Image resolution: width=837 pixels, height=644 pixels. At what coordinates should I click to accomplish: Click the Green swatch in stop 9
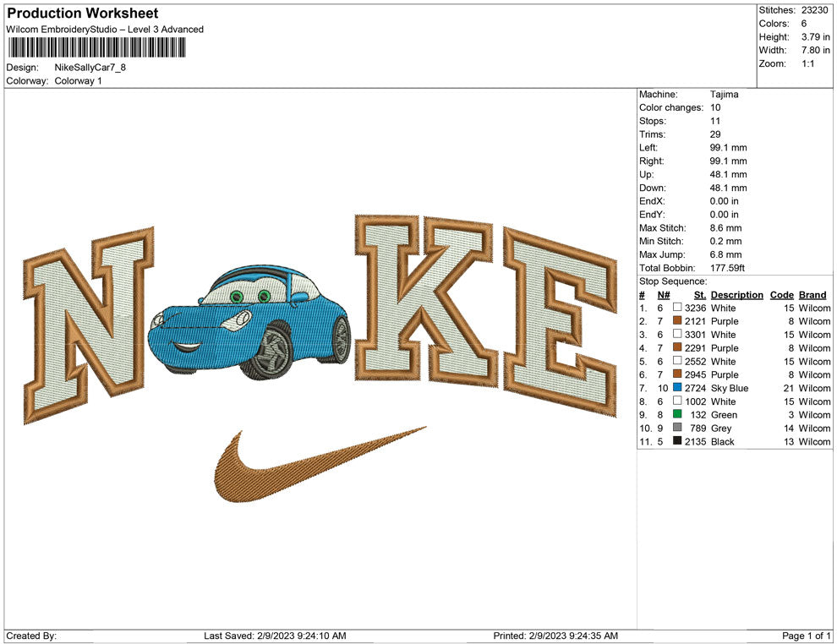(677, 415)
